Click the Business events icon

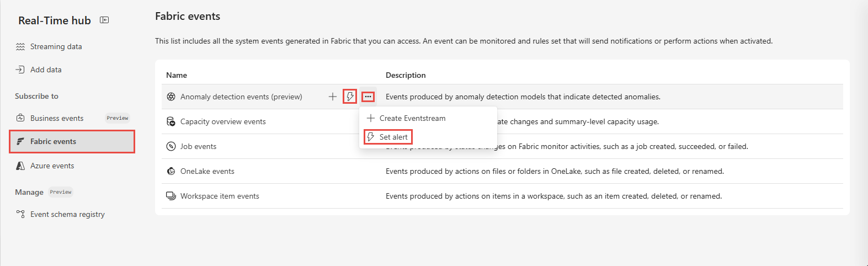point(20,118)
